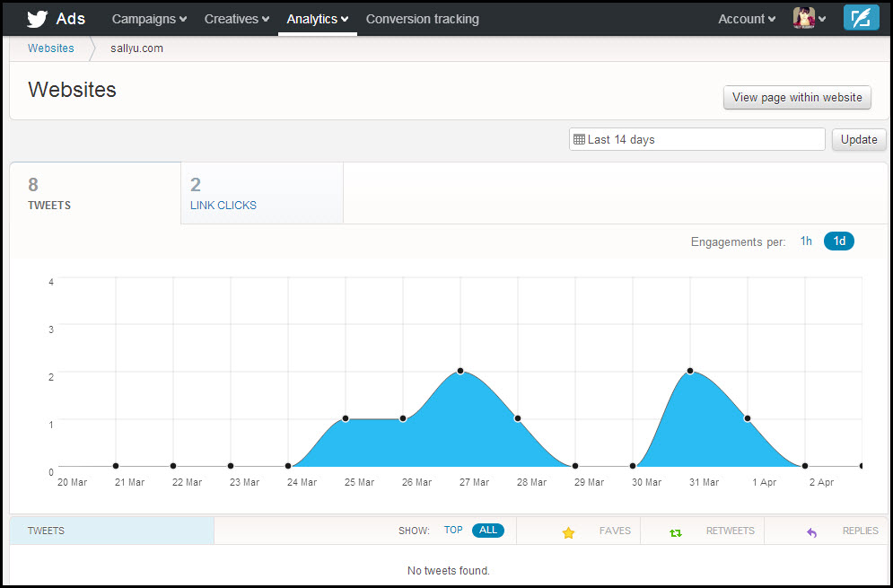Click the compose new tweet icon
Image resolution: width=893 pixels, height=588 pixels.
861,18
